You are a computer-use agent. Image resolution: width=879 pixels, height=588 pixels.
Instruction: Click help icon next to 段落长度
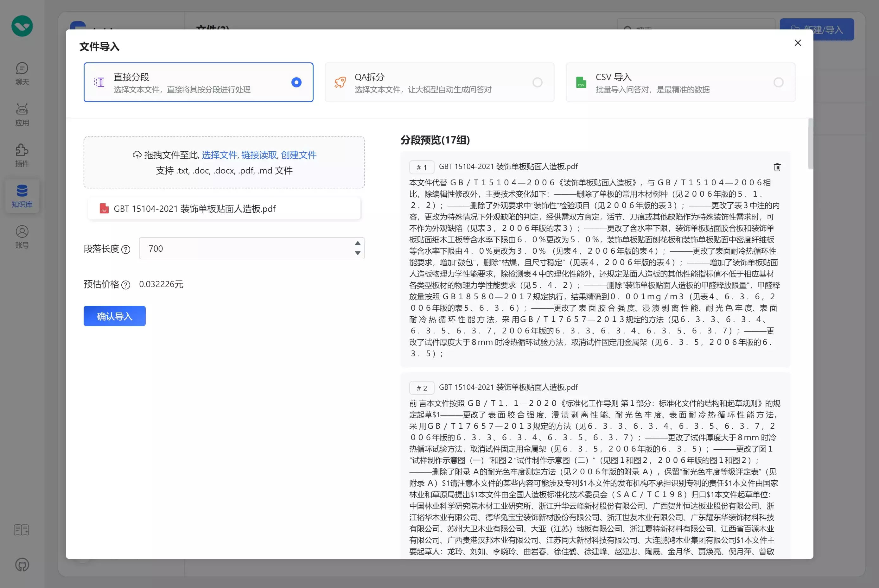[126, 250]
